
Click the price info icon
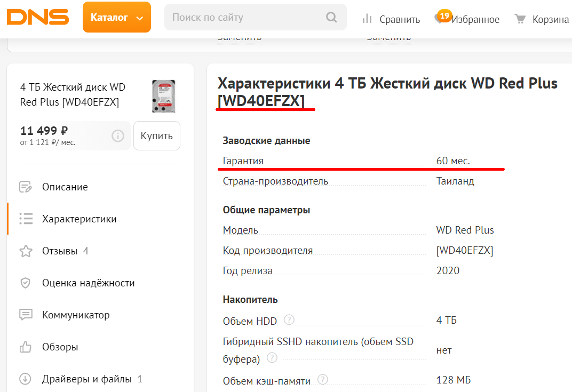click(x=118, y=136)
